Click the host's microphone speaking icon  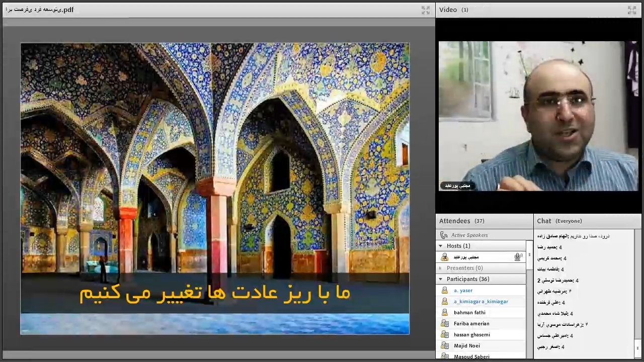(x=518, y=257)
